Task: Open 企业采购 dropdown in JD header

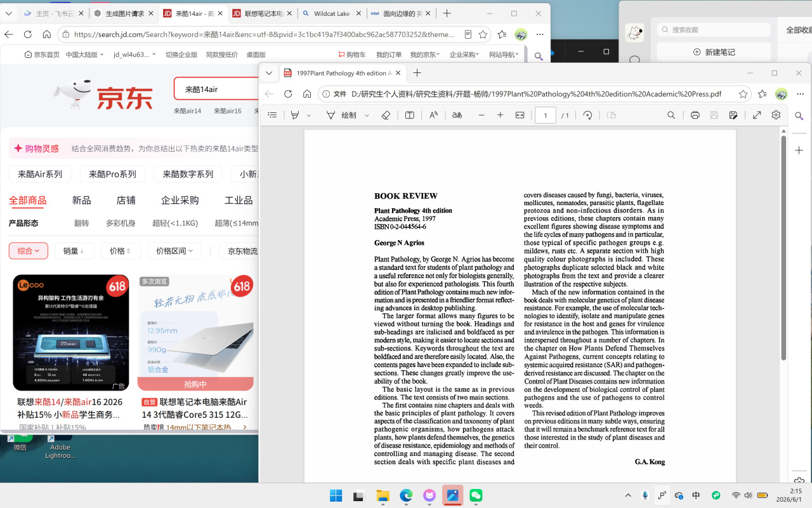Action: [464, 55]
